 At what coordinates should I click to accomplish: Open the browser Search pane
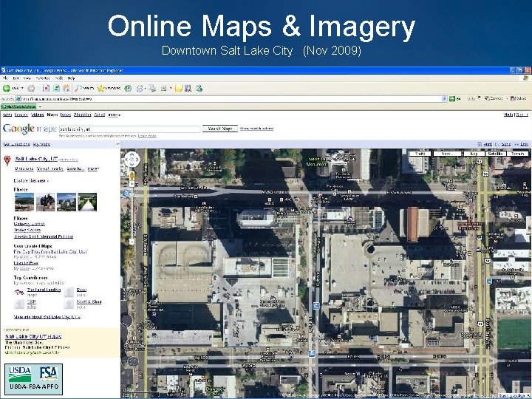84,88
